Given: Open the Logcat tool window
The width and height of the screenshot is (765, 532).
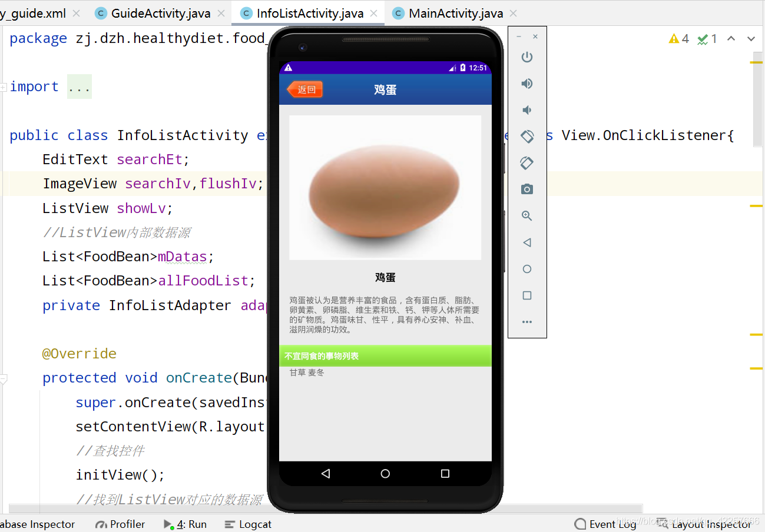Looking at the screenshot, I should (x=248, y=524).
